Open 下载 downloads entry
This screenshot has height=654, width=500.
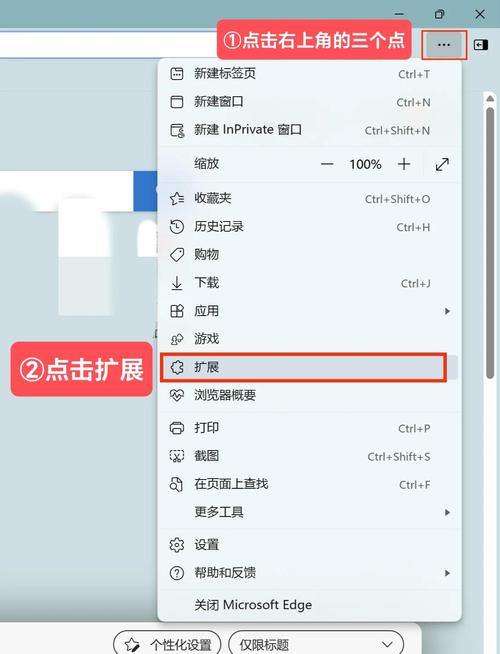[309, 283]
